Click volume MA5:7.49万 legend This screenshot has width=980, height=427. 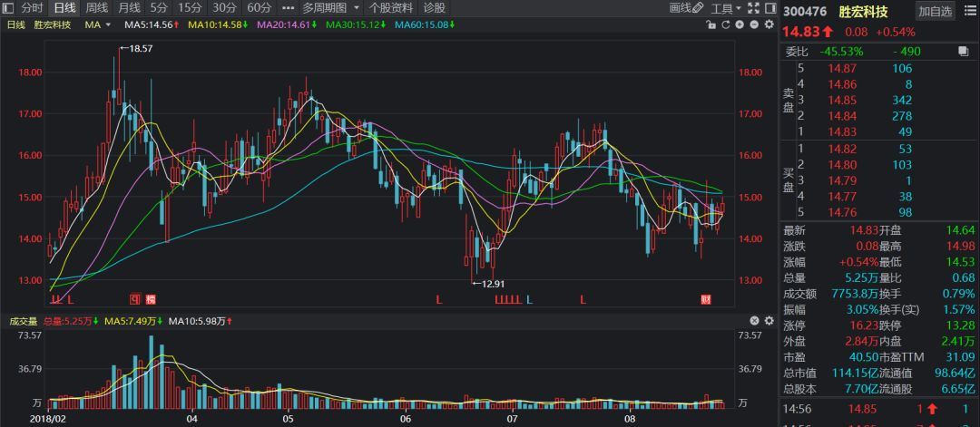133,322
